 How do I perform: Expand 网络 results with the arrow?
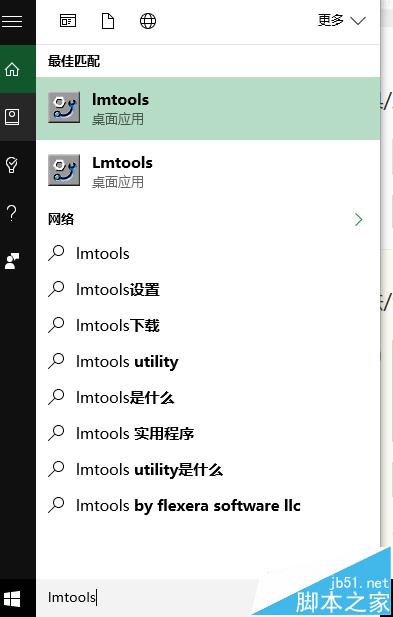[358, 220]
